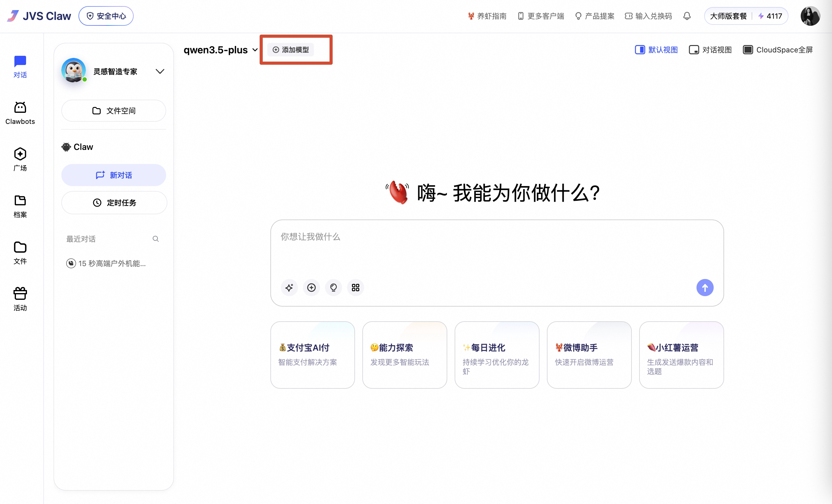Viewport: 832px width, 504px height.
Task: Click the plus attachment icon in input box
Action: 311,287
